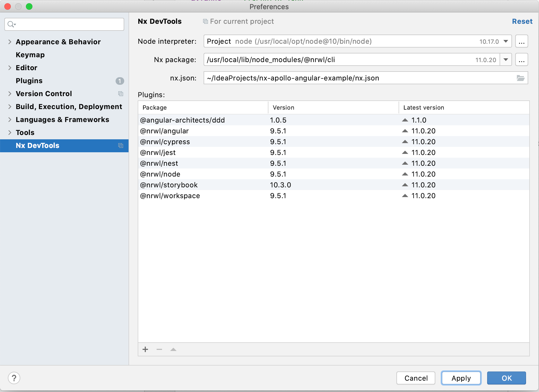The image size is (539, 392).
Task: Click the migrate arrow icon below the table
Action: (173, 349)
